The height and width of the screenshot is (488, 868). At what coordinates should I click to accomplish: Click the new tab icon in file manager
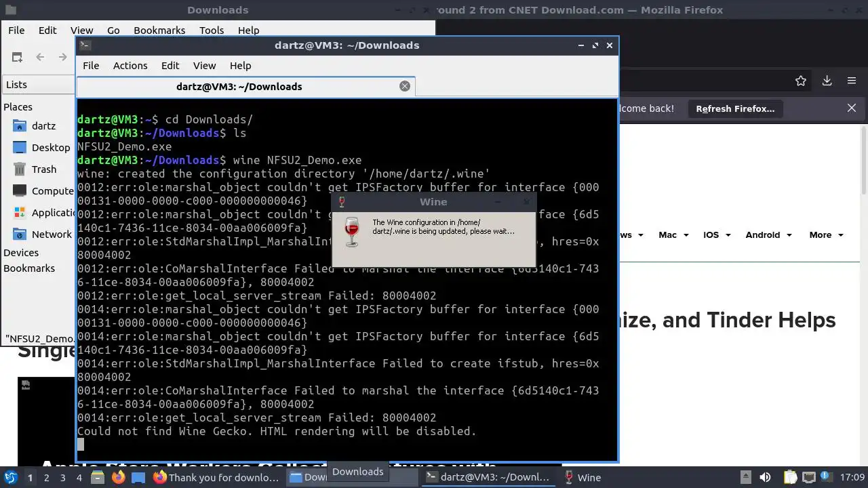coord(17,58)
